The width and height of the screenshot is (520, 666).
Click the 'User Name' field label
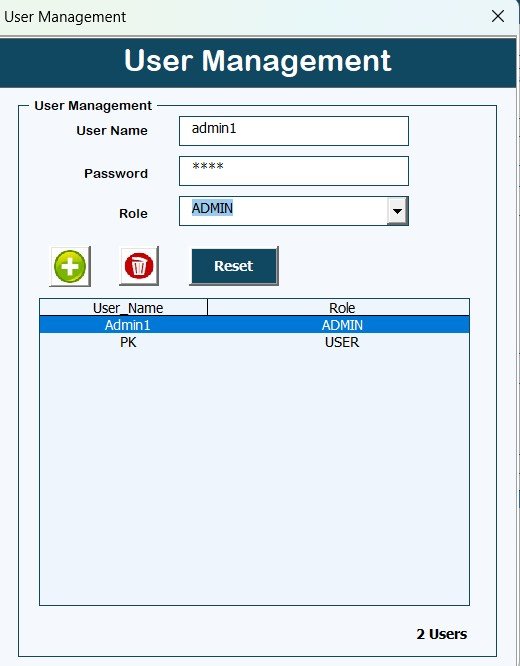[112, 130]
